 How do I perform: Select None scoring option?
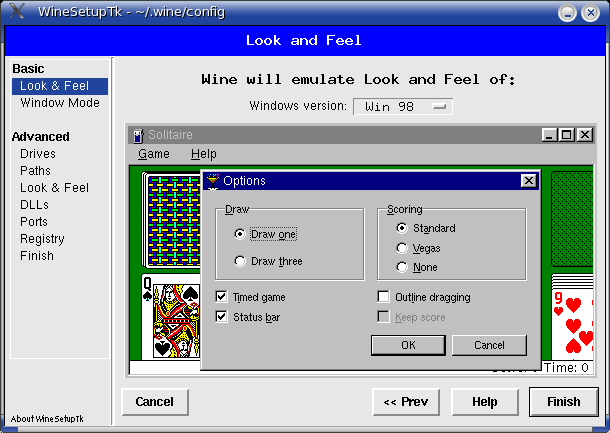[402, 267]
